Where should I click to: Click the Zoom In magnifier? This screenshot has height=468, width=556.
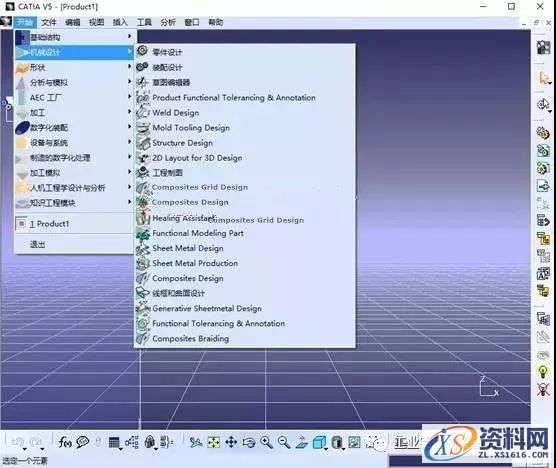[x=266, y=442]
